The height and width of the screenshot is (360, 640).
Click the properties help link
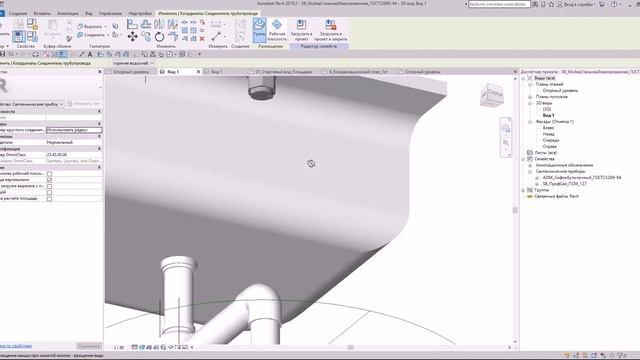click(x=16, y=346)
